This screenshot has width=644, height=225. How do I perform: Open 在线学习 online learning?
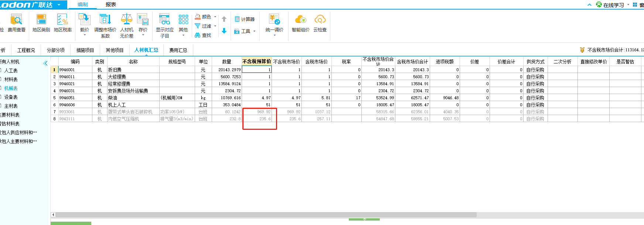(610, 5)
